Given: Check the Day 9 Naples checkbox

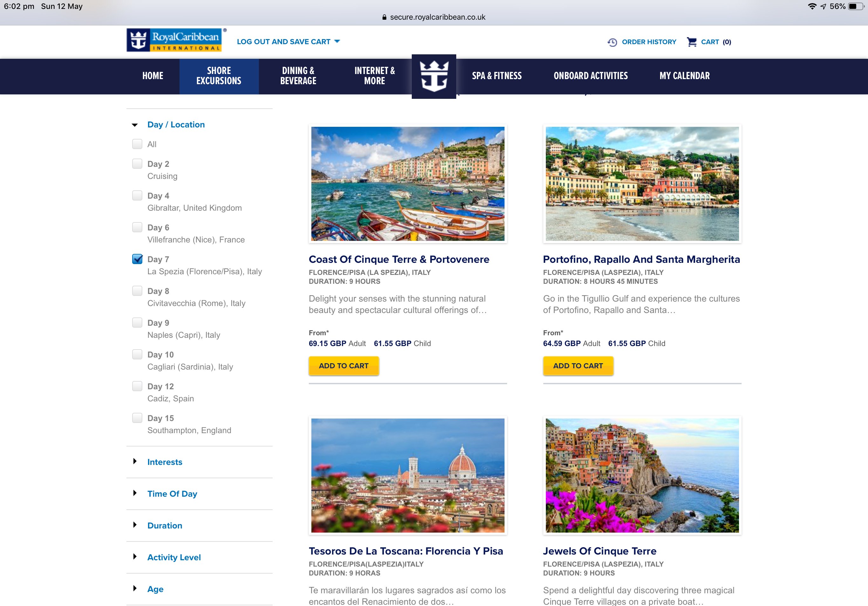Looking at the screenshot, I should (137, 323).
